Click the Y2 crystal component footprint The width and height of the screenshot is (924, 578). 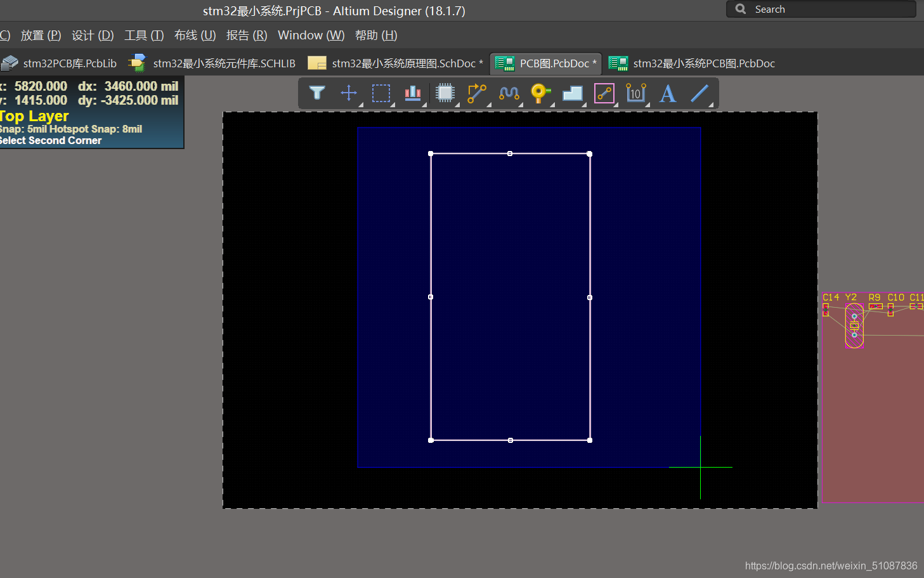point(854,325)
